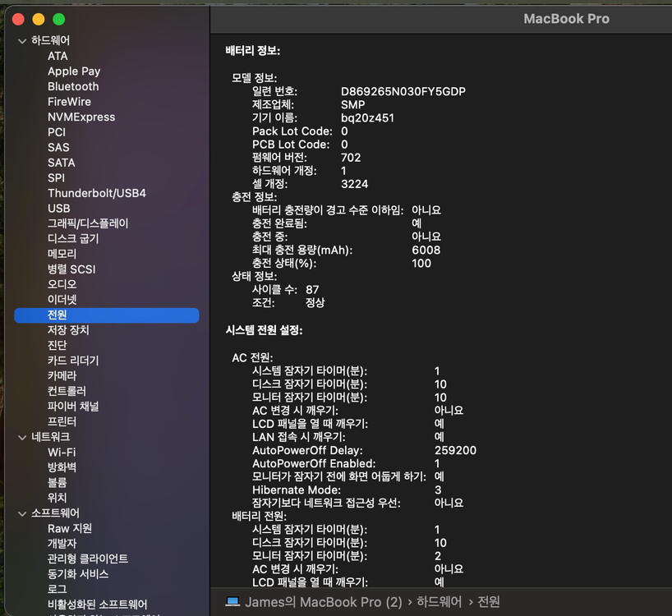Click green zoom window button
This screenshot has height=616, width=672.
point(58,19)
